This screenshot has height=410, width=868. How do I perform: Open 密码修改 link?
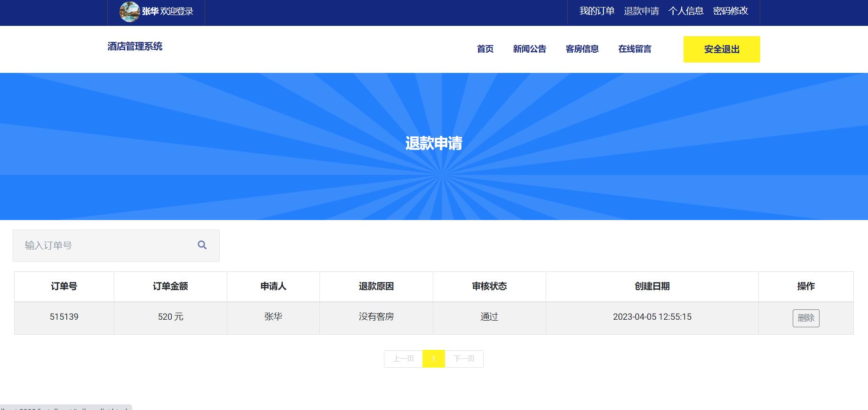click(x=730, y=11)
